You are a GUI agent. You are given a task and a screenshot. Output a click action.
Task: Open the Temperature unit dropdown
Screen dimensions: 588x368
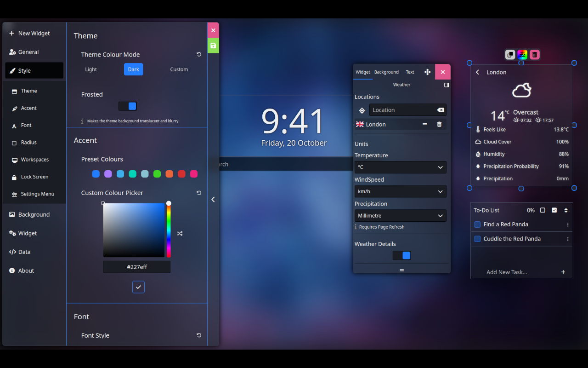[400, 167]
